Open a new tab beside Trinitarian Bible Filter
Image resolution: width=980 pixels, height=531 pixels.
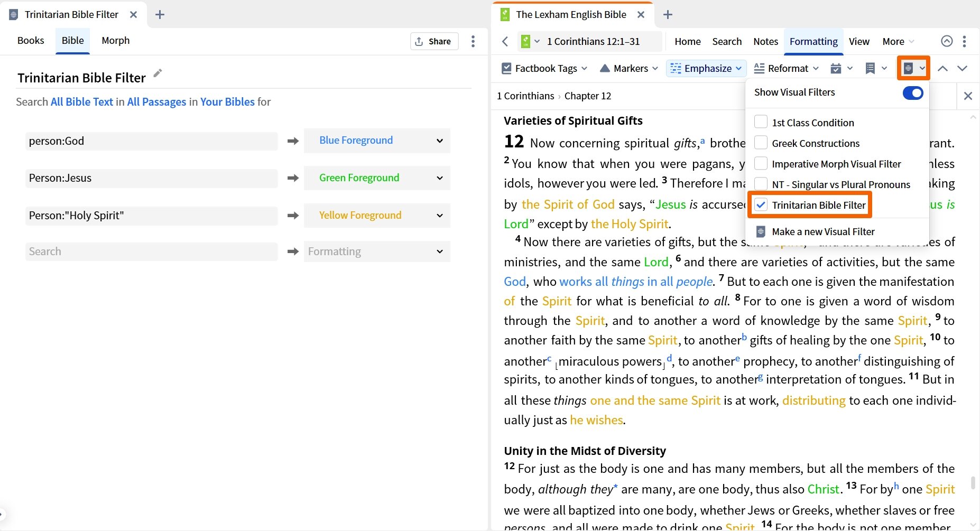click(160, 15)
